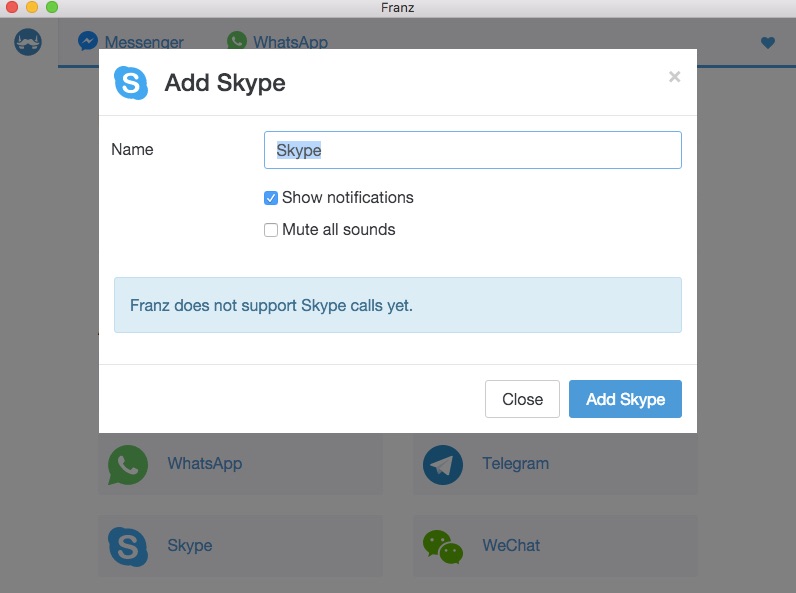Switch to the WhatsApp tab
This screenshot has height=593, width=796.
click(x=277, y=42)
